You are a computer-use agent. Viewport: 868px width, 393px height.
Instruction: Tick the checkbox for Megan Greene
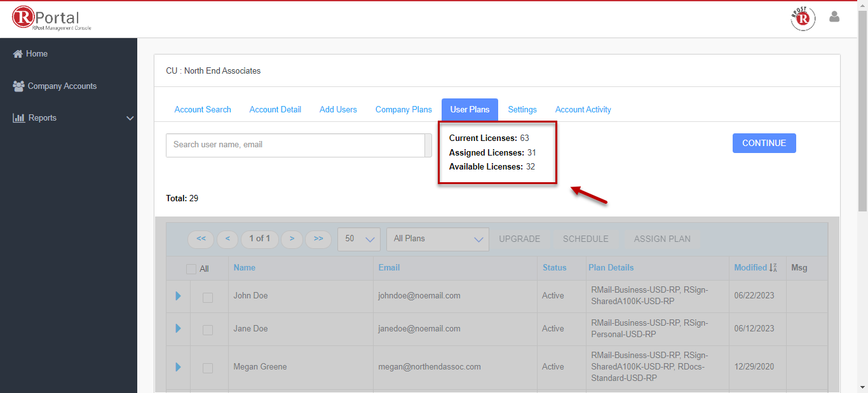pos(208,368)
